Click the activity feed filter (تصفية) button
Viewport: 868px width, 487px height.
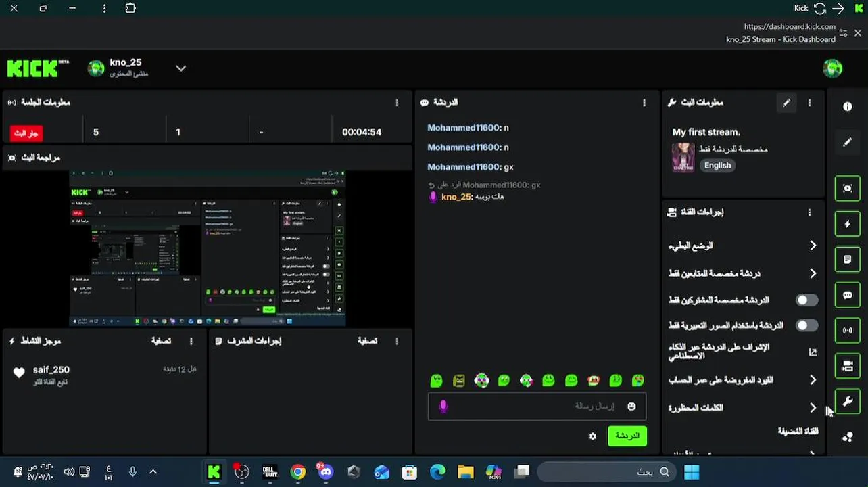[x=161, y=341]
